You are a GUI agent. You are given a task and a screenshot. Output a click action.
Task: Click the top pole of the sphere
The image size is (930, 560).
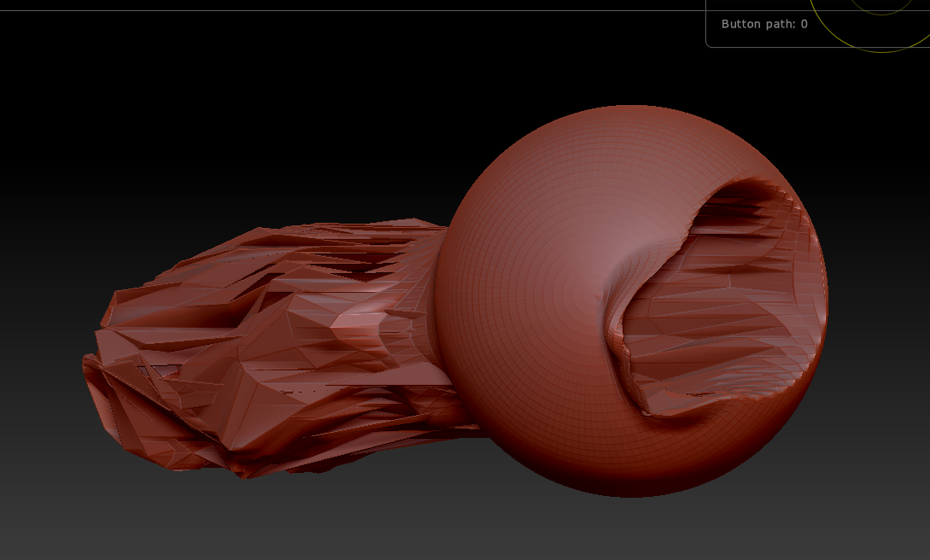pyautogui.click(x=630, y=108)
